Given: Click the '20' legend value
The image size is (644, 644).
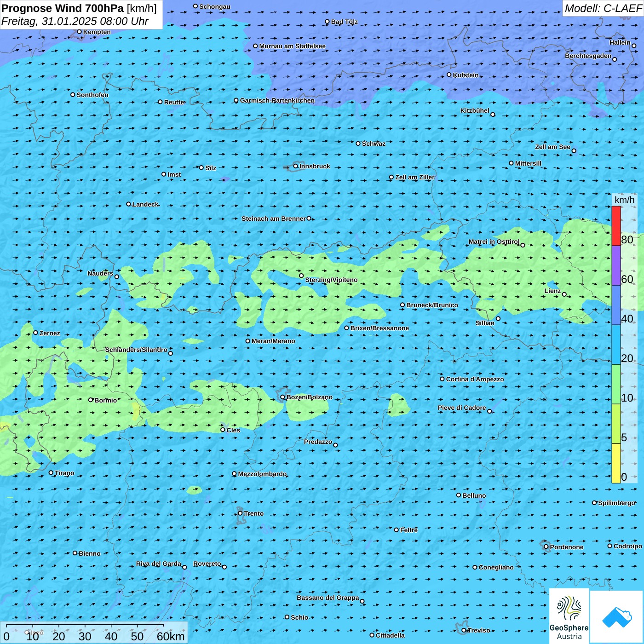Looking at the screenshot, I should click(x=627, y=358).
